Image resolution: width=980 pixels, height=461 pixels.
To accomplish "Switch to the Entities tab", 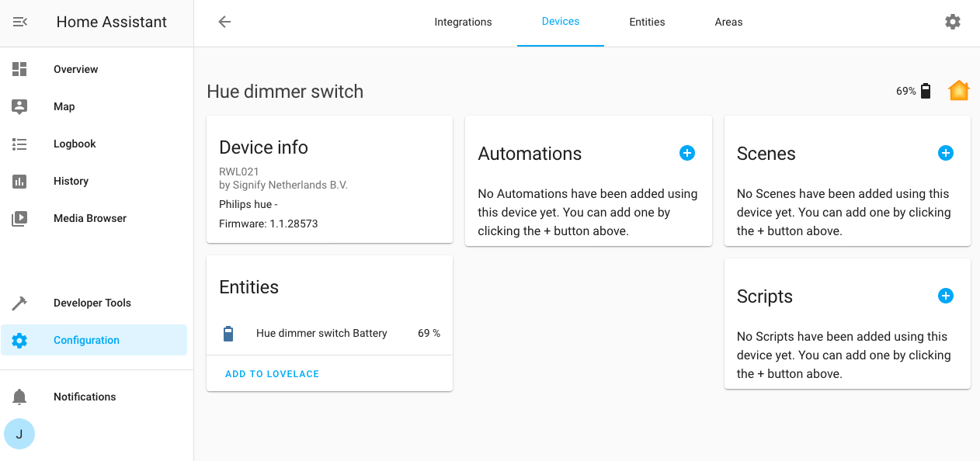I will pyautogui.click(x=647, y=22).
